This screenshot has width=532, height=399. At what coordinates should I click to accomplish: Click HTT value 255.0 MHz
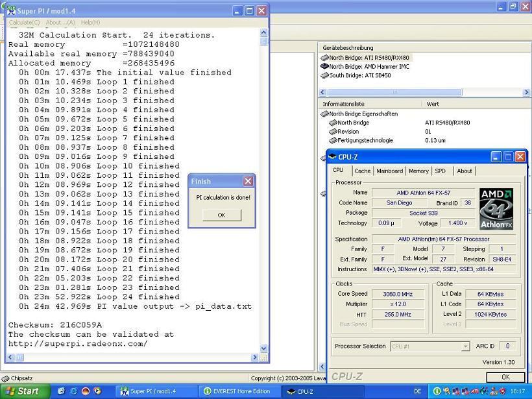(x=398, y=314)
